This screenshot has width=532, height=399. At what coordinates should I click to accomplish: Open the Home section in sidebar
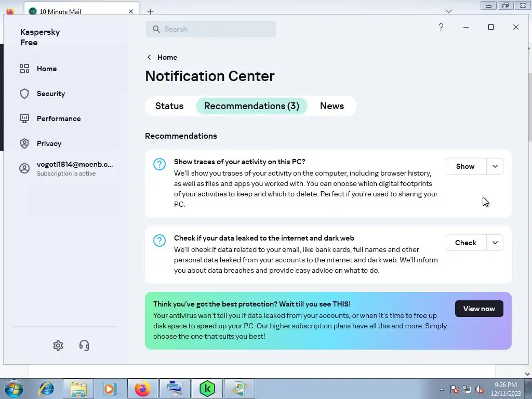click(38, 69)
